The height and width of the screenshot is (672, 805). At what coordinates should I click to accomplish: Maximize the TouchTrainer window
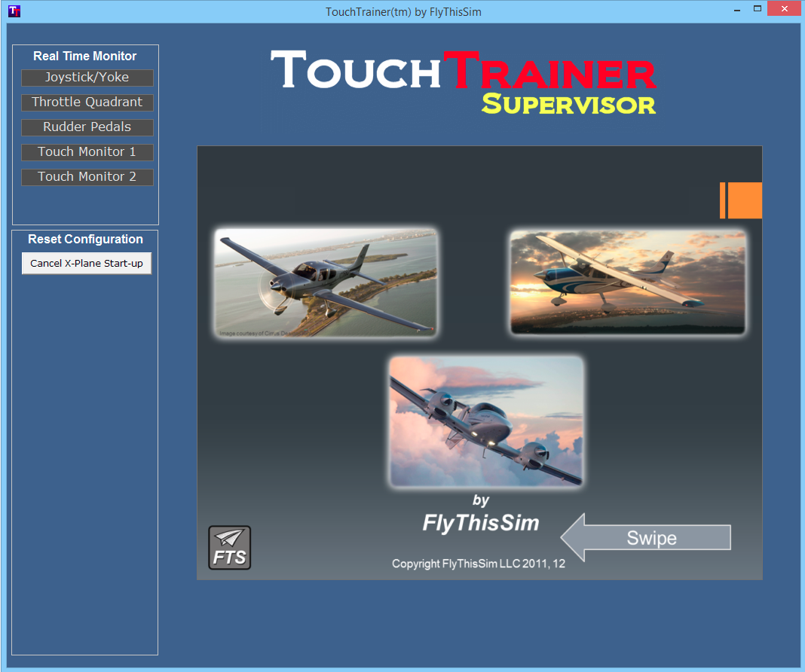coord(758,9)
